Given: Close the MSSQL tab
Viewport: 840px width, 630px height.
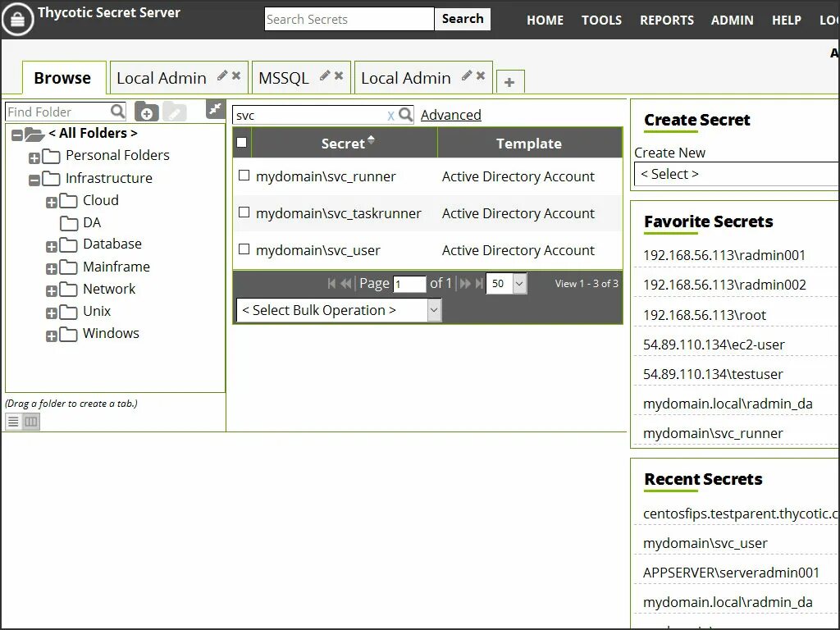Looking at the screenshot, I should 339,75.
